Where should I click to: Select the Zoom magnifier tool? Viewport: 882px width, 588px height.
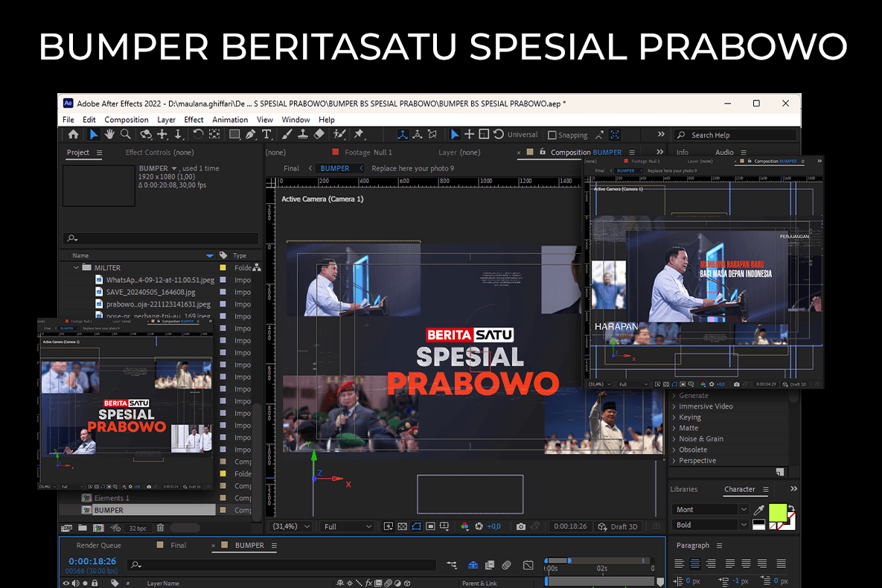coord(126,135)
